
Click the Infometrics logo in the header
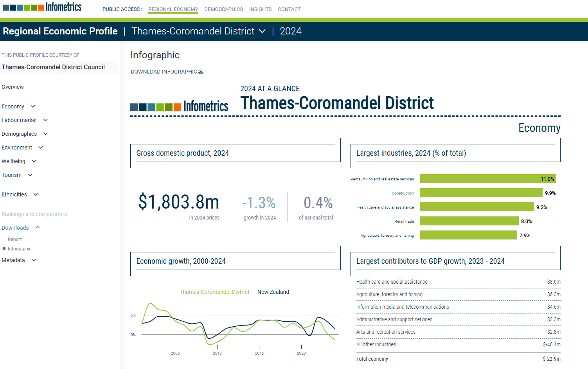(42, 7)
